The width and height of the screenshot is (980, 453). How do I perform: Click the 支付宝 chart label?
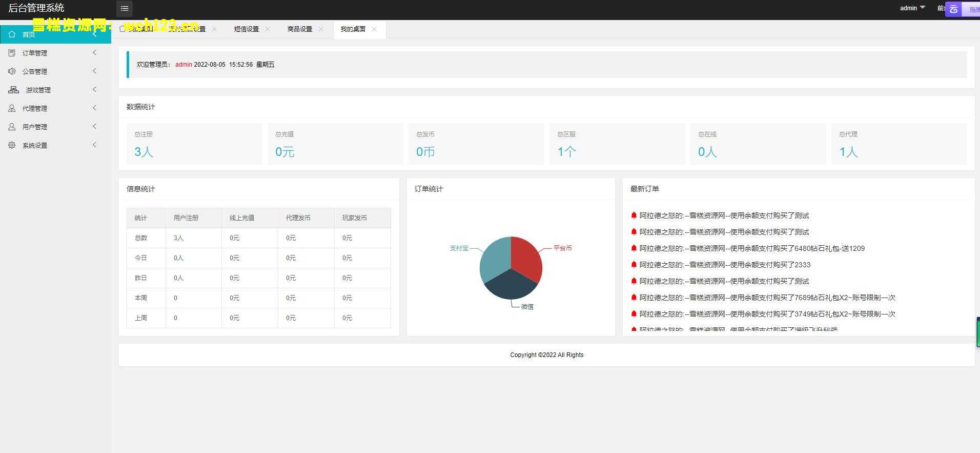click(459, 248)
